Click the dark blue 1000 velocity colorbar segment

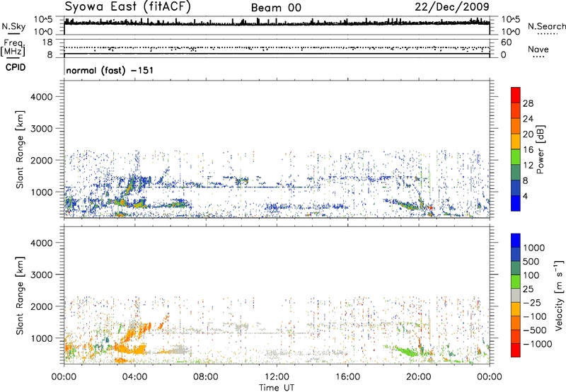tap(516, 241)
